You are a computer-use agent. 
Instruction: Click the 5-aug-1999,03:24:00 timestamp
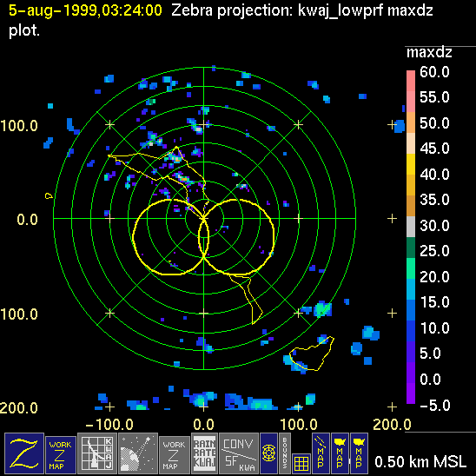85,10
